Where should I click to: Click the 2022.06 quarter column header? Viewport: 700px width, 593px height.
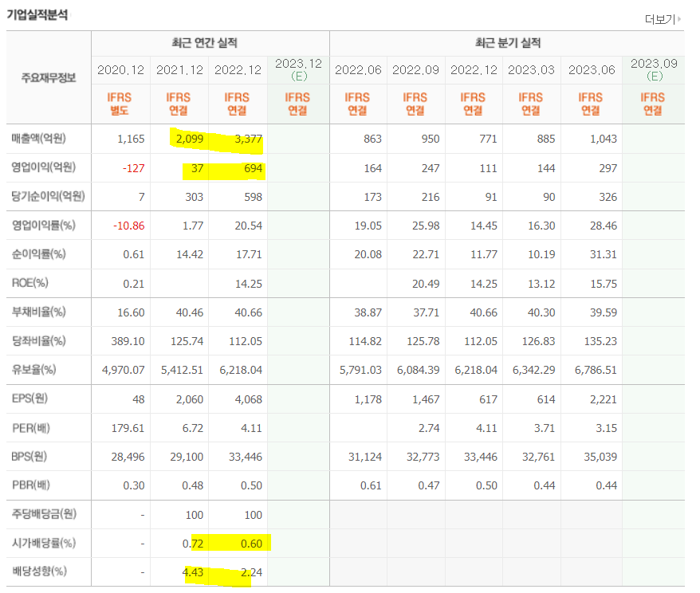pos(358,70)
